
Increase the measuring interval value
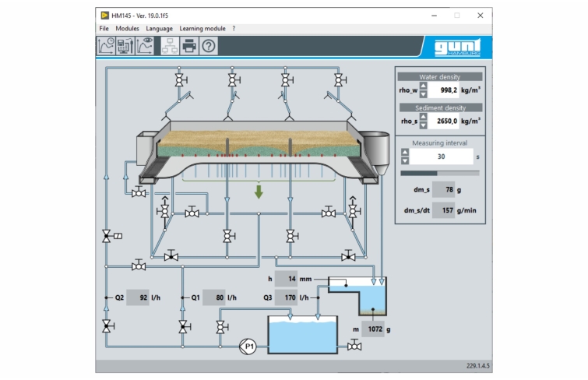coord(405,153)
